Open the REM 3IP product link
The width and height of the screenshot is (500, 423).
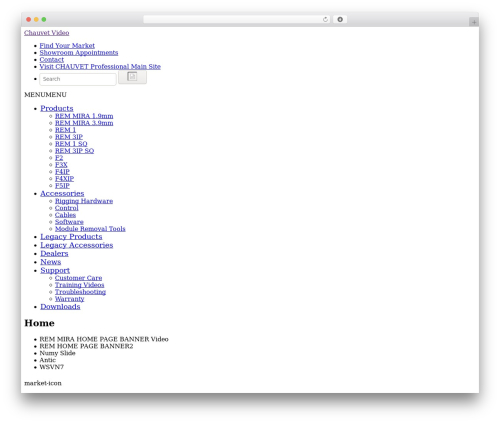[x=69, y=137]
